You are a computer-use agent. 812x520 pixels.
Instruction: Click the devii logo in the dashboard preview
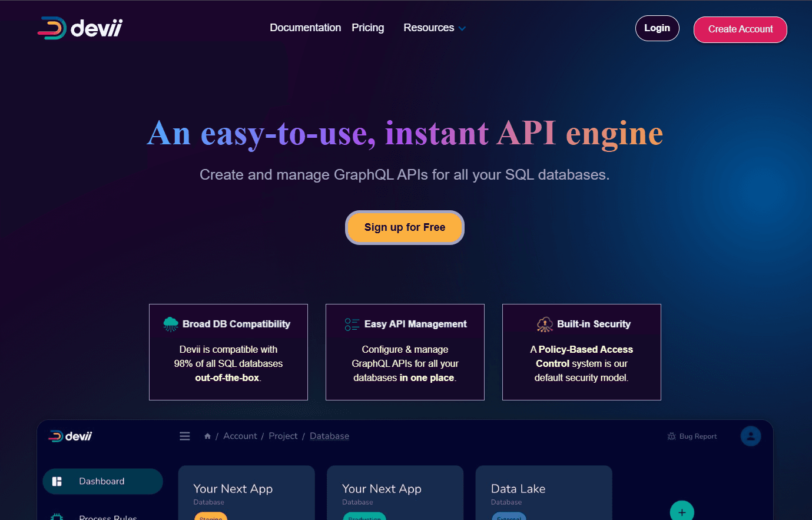(x=70, y=436)
